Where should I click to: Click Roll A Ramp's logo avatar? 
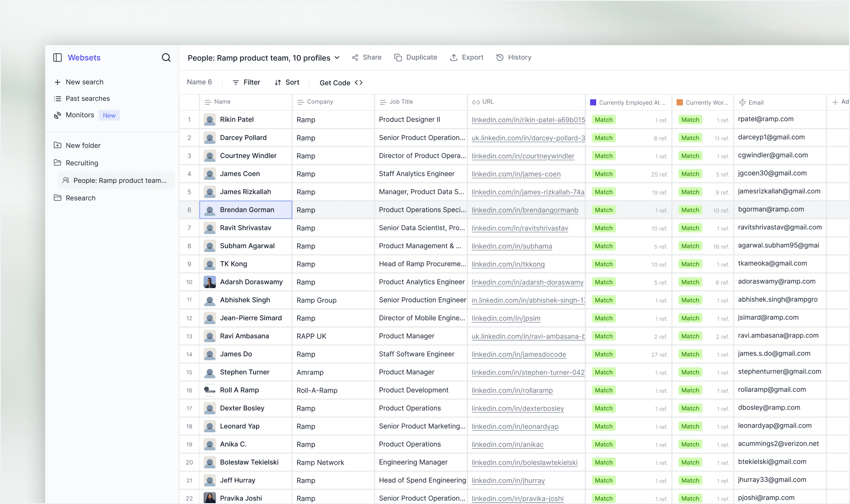(x=210, y=390)
